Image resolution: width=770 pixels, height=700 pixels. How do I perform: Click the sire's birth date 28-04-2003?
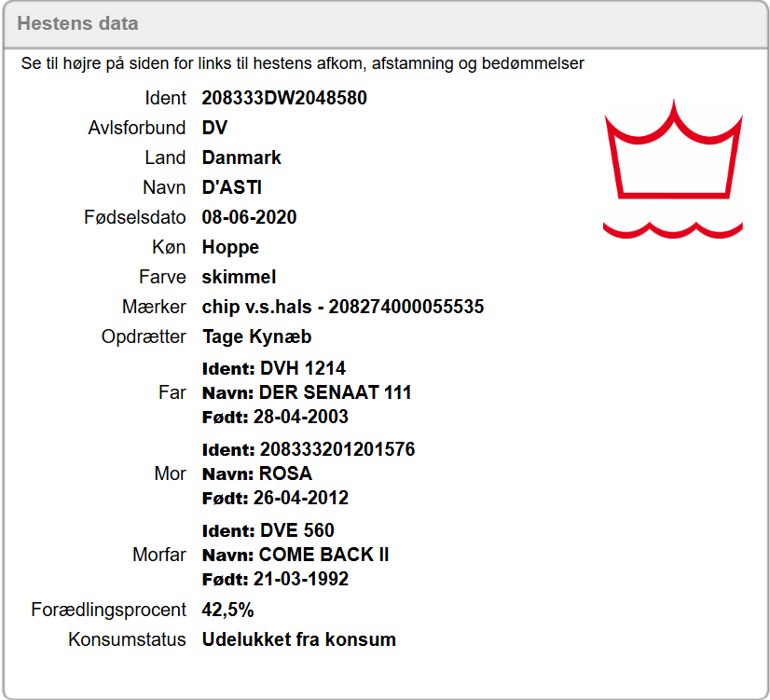[301, 417]
